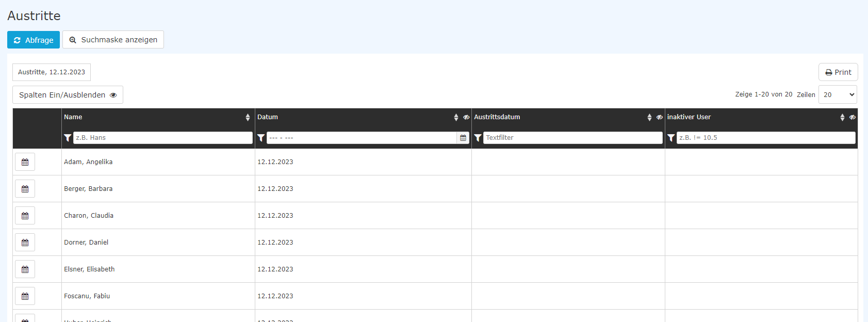
Task: Click the Print button
Action: coord(838,72)
